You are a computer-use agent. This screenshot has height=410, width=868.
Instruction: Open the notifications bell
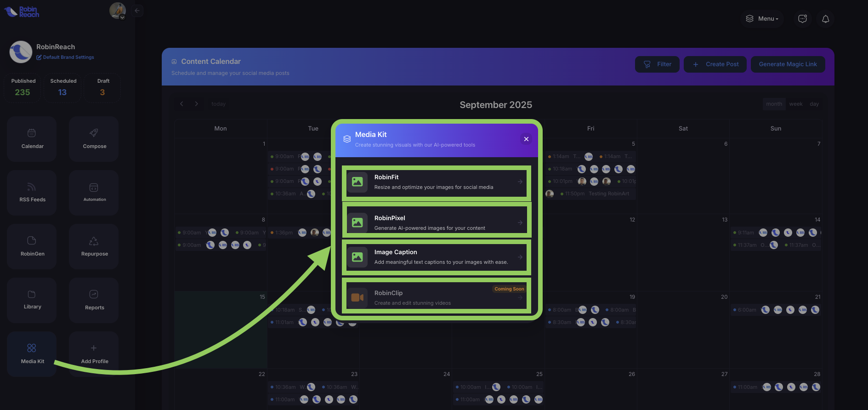pyautogui.click(x=826, y=19)
